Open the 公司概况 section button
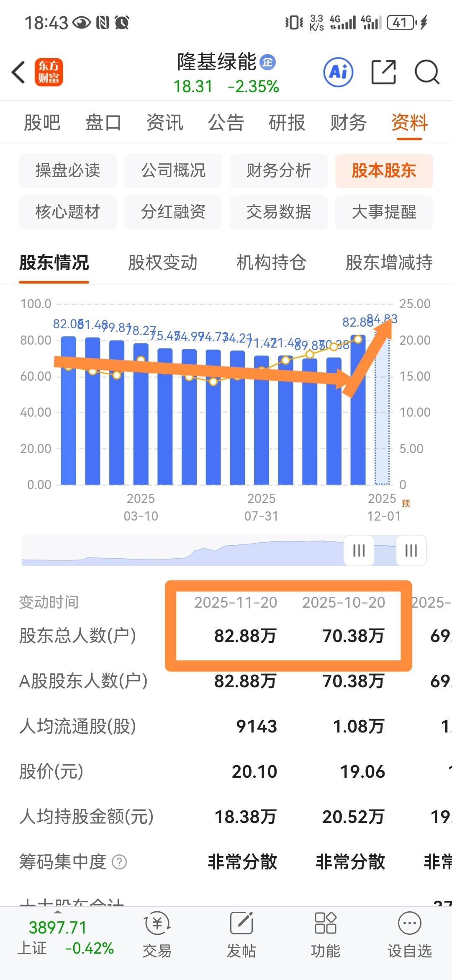The height and width of the screenshot is (980, 452). (x=173, y=170)
